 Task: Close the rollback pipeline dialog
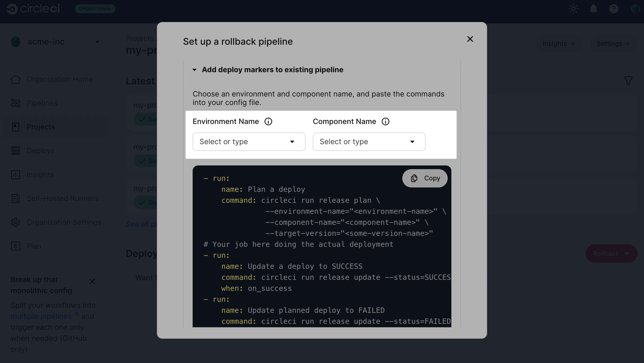coord(470,39)
